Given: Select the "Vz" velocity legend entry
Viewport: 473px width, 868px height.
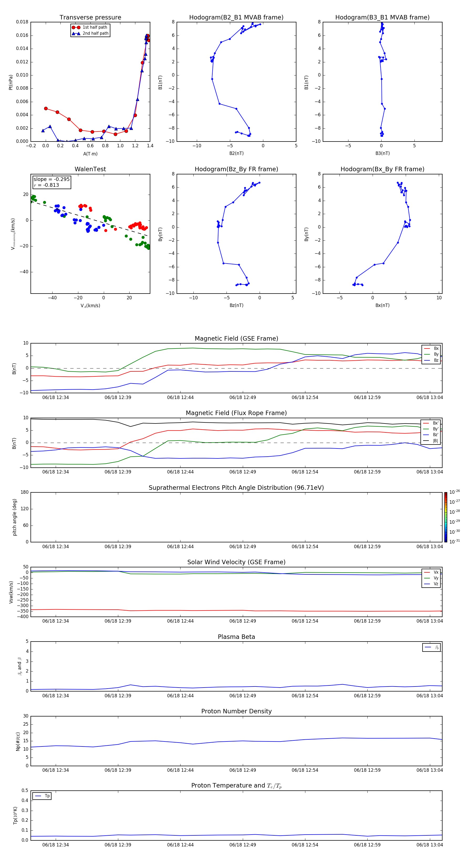Looking at the screenshot, I should pos(431,584).
